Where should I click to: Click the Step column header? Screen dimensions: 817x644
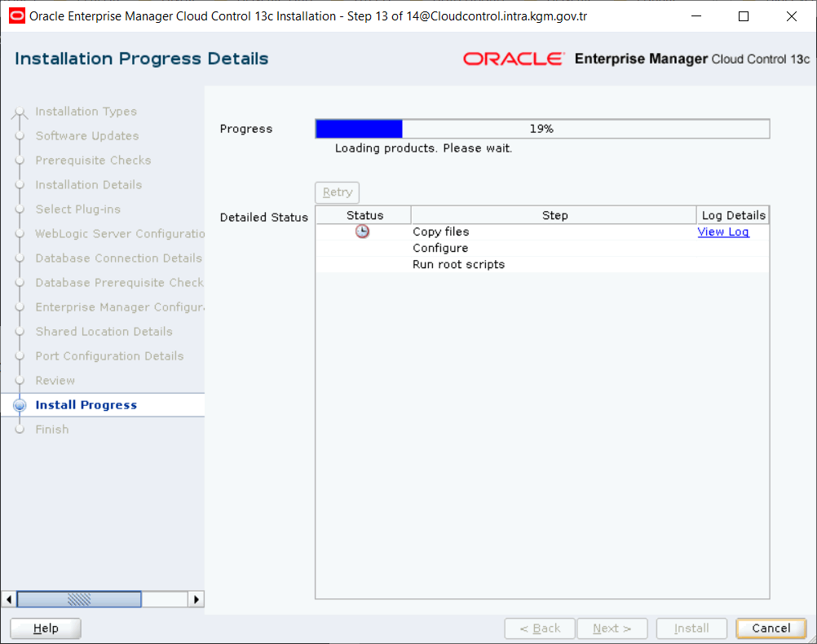[554, 215]
